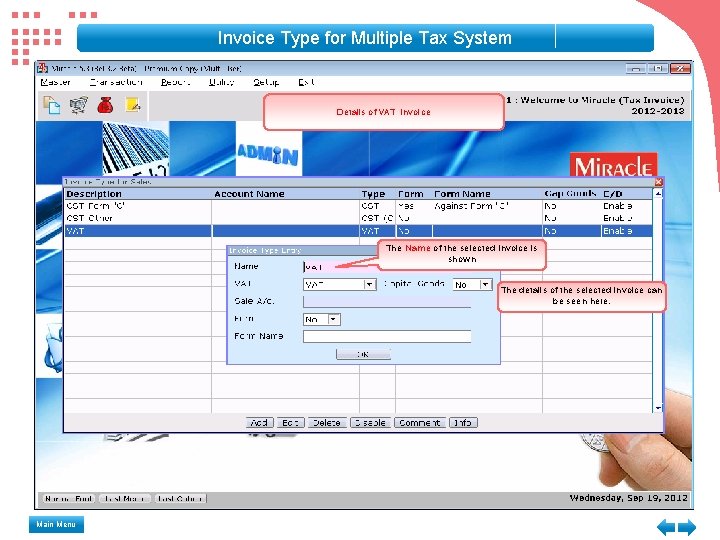The width and height of the screenshot is (720, 540).
Task: Expand the Capital Goods dropdown
Action: click(486, 285)
